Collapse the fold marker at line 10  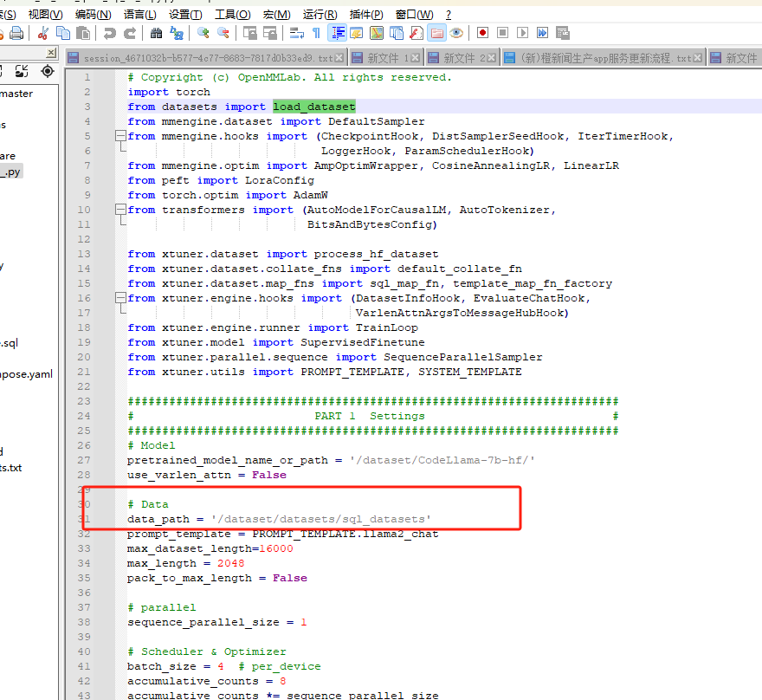click(x=120, y=210)
